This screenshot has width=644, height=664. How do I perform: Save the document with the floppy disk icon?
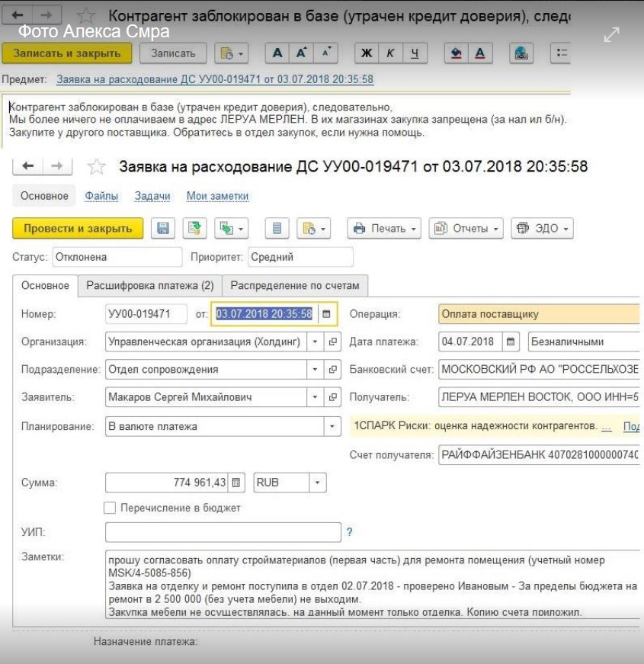pyautogui.click(x=163, y=228)
